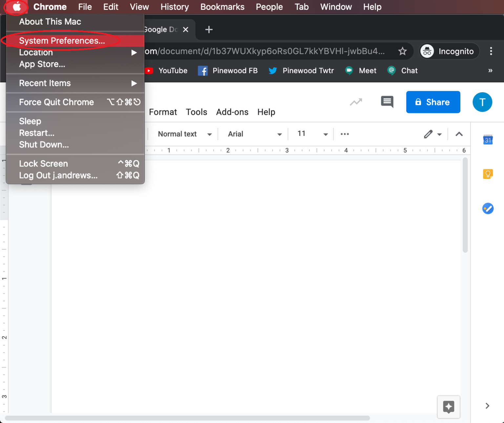Open the Google Tasks side panel

pos(488,208)
